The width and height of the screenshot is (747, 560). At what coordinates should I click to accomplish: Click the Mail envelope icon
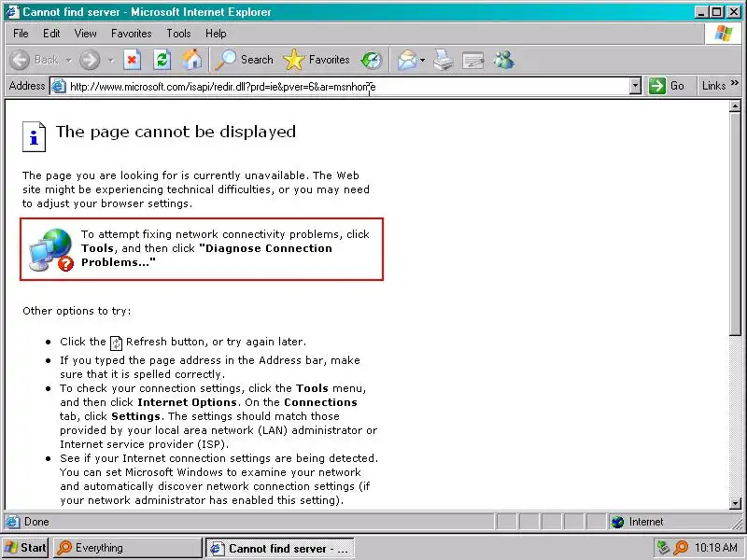(x=407, y=60)
